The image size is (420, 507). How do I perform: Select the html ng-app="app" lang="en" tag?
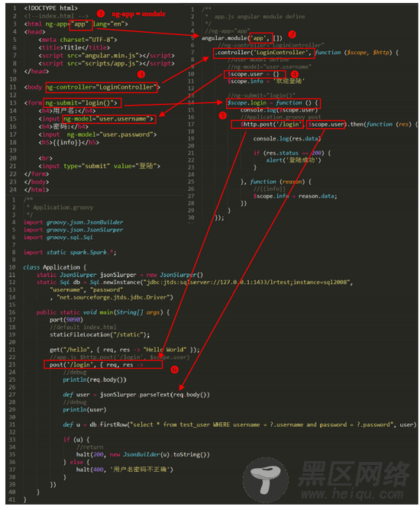(76, 24)
